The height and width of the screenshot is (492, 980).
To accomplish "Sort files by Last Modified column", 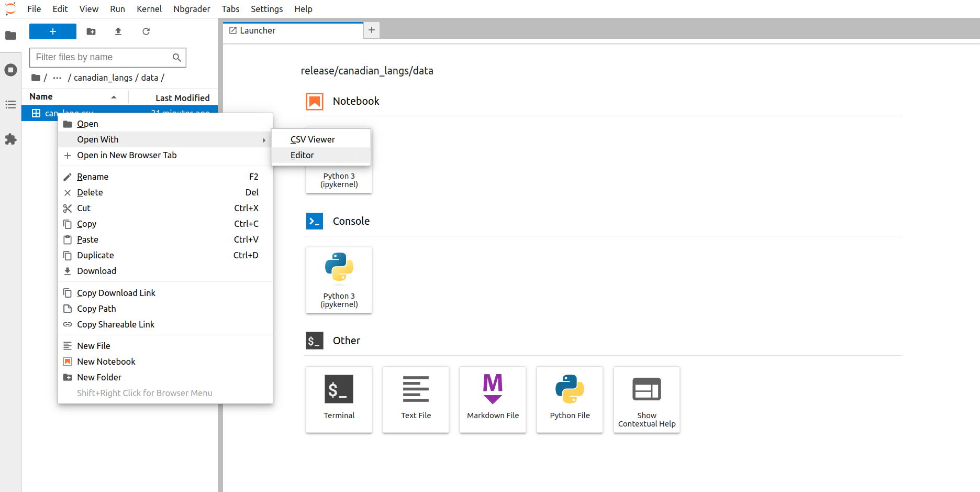I will click(x=173, y=97).
